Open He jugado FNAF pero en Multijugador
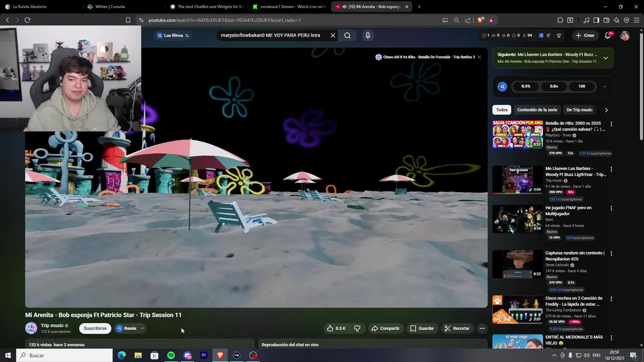644x362 pixels. [x=518, y=219]
